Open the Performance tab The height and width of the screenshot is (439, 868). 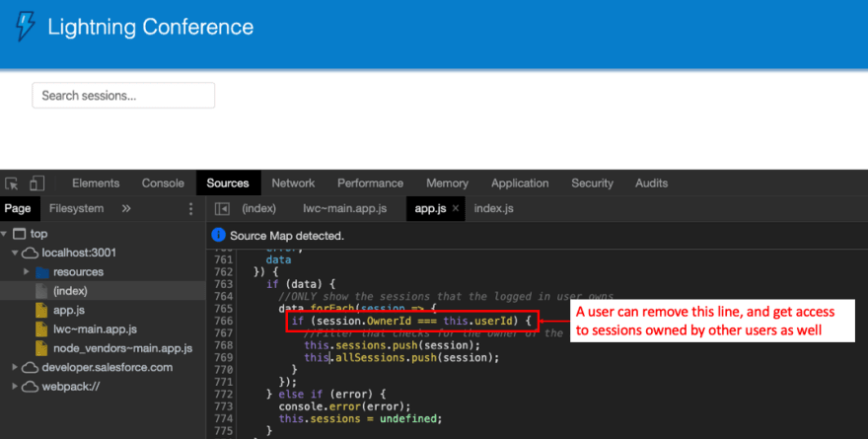(x=370, y=183)
